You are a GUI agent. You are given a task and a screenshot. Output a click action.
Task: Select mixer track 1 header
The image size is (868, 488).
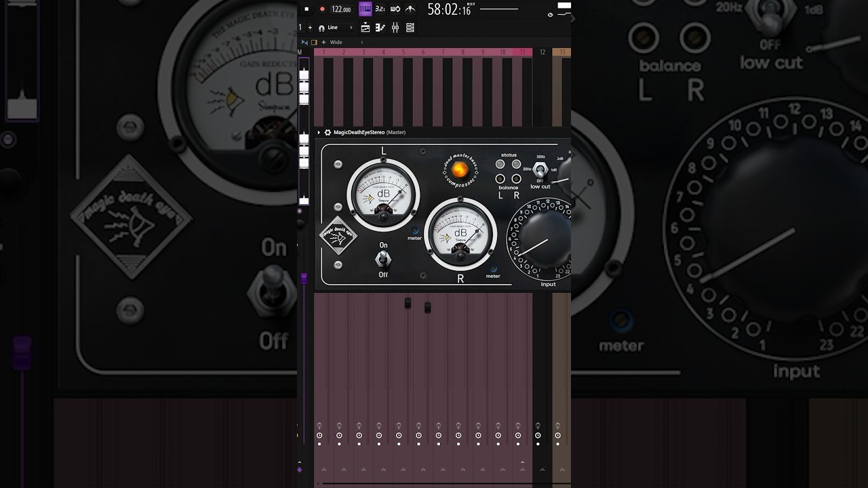[x=324, y=52]
